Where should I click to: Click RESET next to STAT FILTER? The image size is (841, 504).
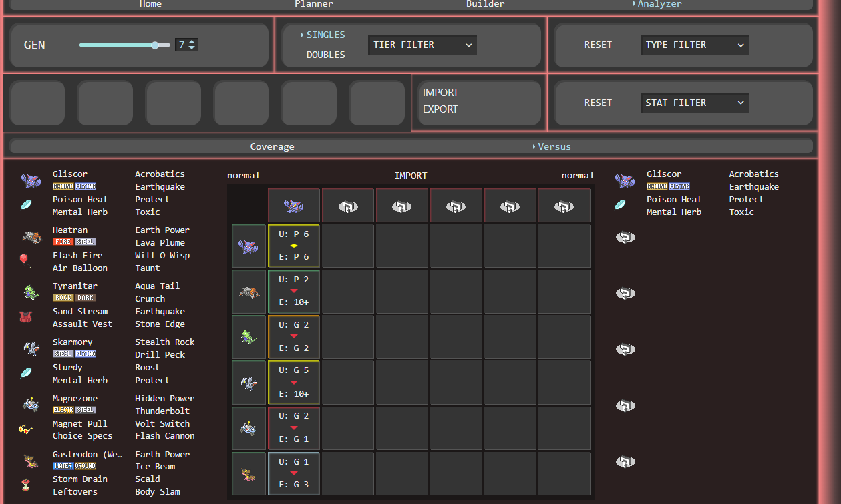(x=598, y=103)
